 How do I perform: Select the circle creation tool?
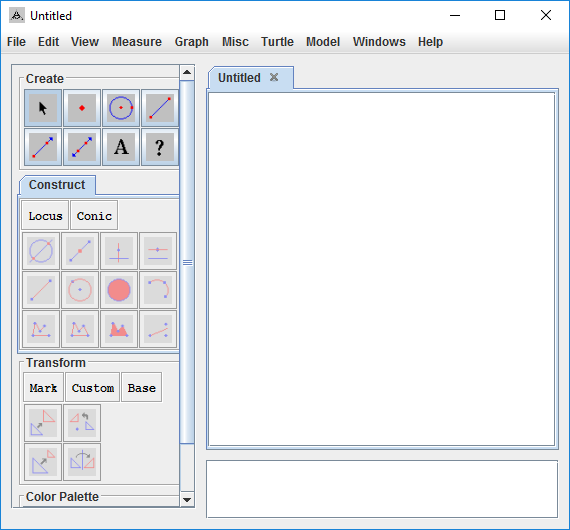[x=121, y=108]
